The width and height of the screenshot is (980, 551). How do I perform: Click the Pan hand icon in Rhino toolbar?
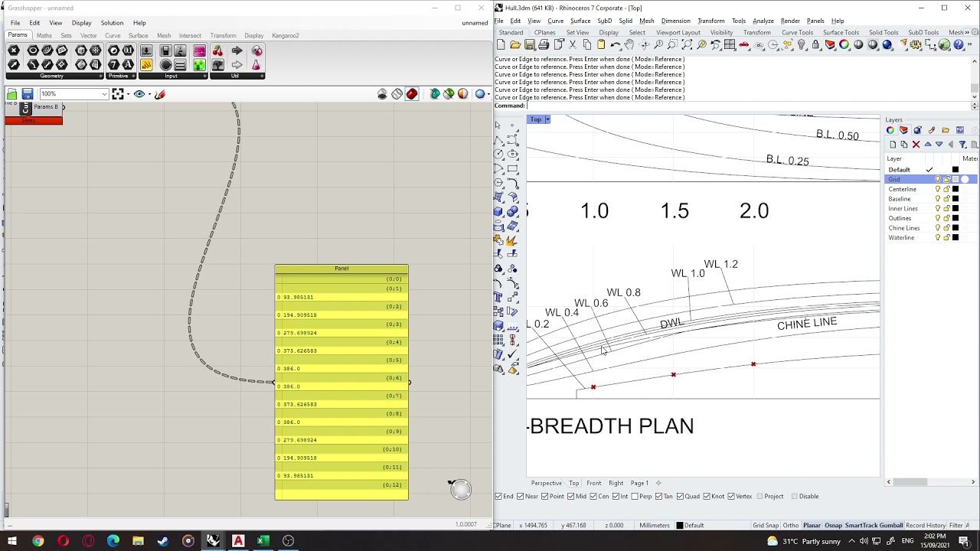pyautogui.click(x=629, y=45)
